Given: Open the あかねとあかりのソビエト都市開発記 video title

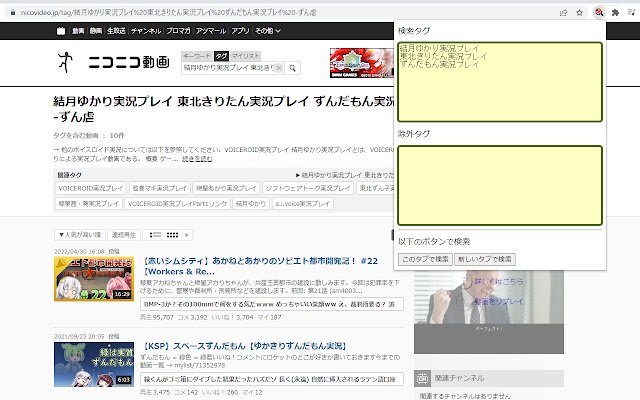Looking at the screenshot, I should tap(261, 266).
